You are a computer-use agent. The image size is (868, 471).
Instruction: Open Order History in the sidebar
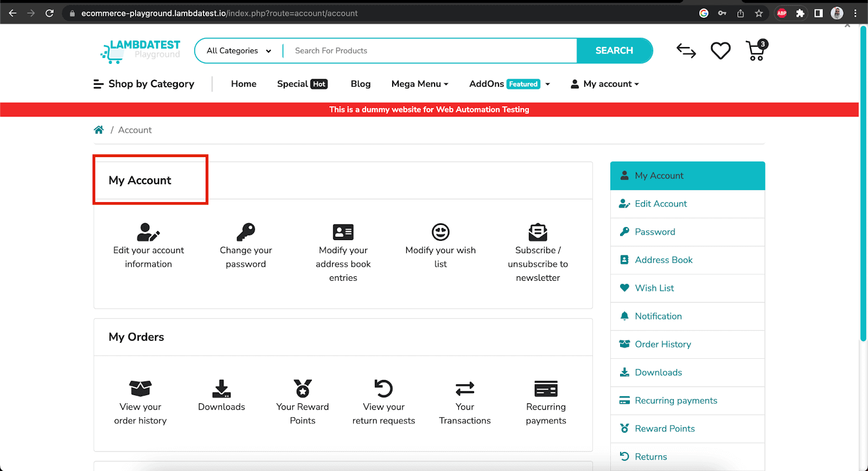[x=662, y=344]
